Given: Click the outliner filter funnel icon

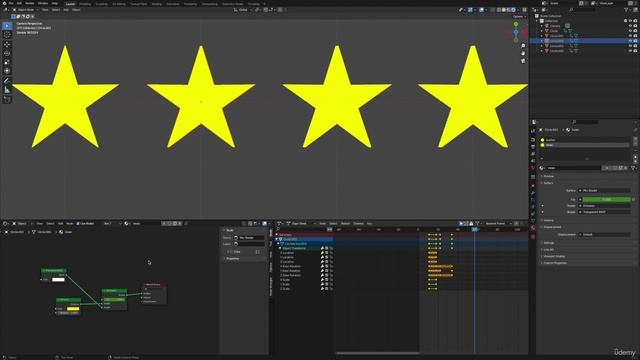Looking at the screenshot, I should pos(626,10).
